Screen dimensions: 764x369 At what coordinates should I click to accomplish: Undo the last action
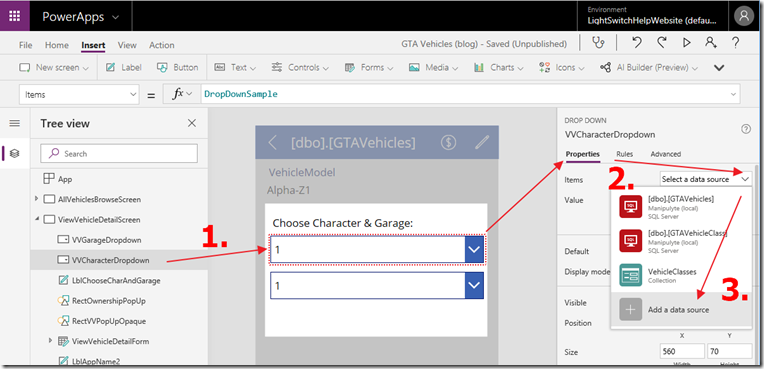click(636, 43)
